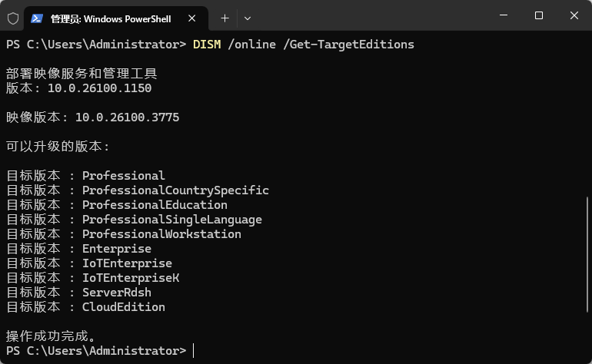Click the command prompt input cursor line
592x364 pixels.
click(194, 351)
